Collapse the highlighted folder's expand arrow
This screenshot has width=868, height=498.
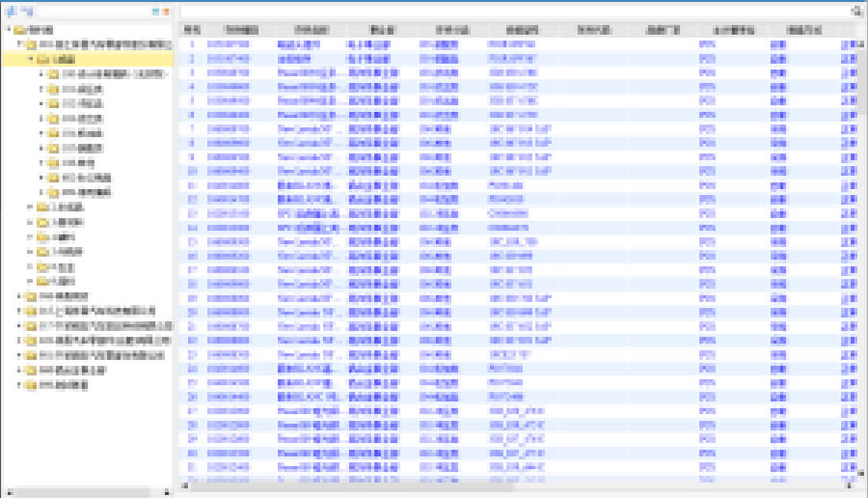(31, 59)
